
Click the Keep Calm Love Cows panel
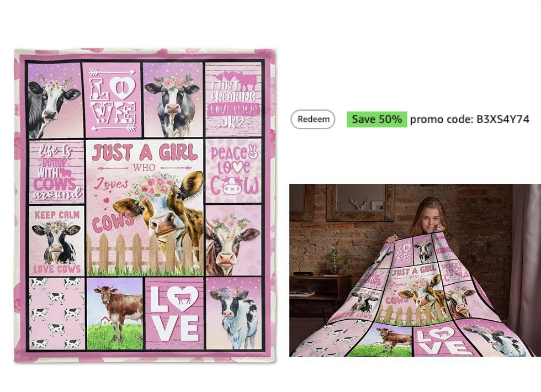click(57, 241)
